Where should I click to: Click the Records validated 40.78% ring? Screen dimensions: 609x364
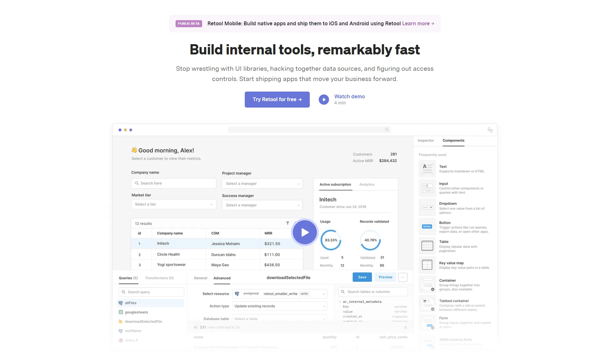370,240
